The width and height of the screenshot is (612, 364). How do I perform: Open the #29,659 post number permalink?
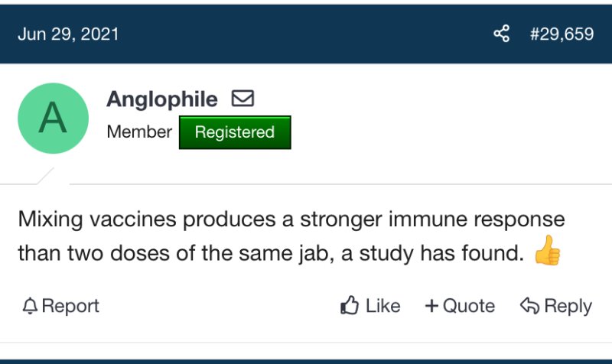click(x=562, y=35)
